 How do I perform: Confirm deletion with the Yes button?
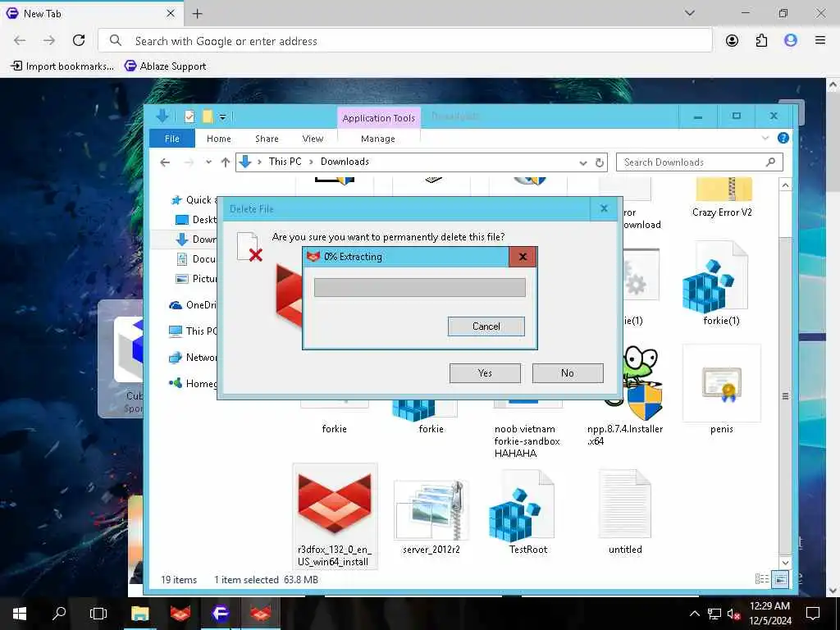click(x=485, y=373)
